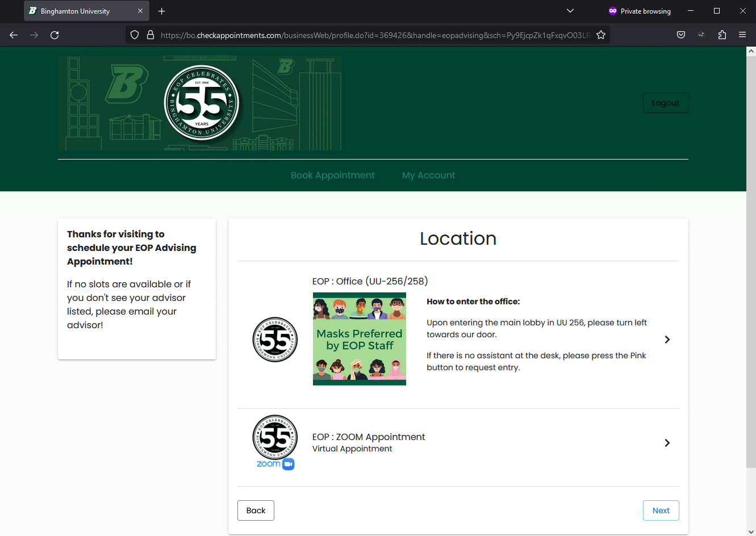The height and width of the screenshot is (536, 756).
Task: Open the My Account menu item
Action: click(428, 175)
